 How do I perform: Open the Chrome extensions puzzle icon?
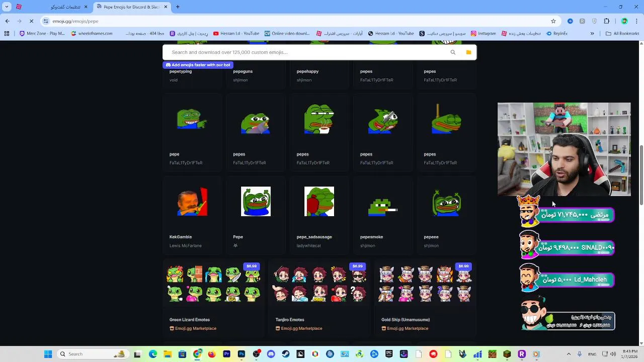click(606, 21)
